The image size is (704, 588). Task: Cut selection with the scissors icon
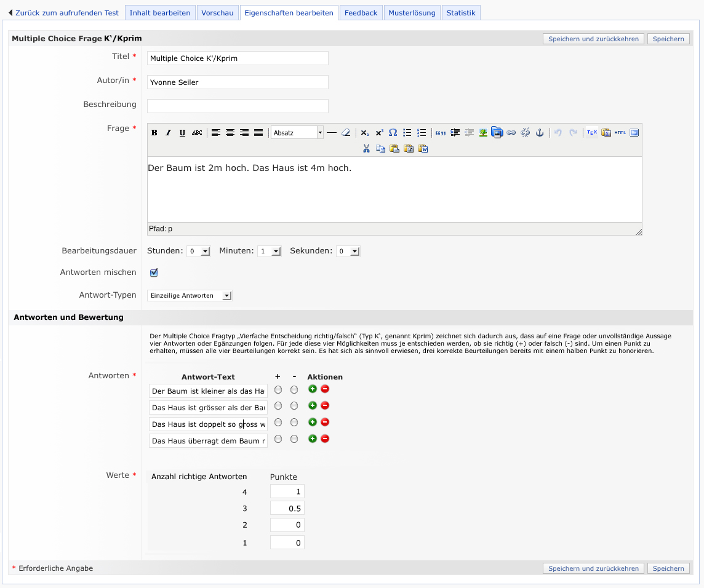366,148
